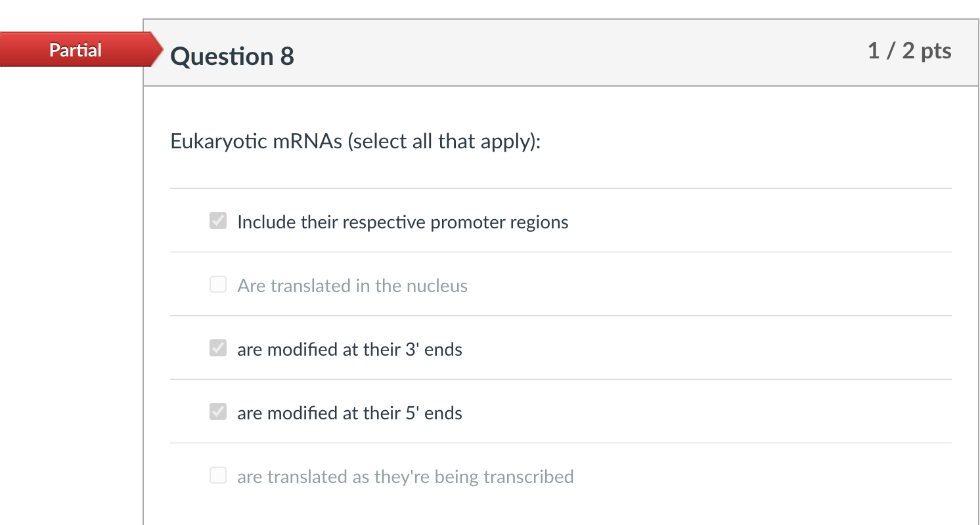Click the '(select all that apply):' phrase
The width and height of the screenshot is (980, 525).
444,141
